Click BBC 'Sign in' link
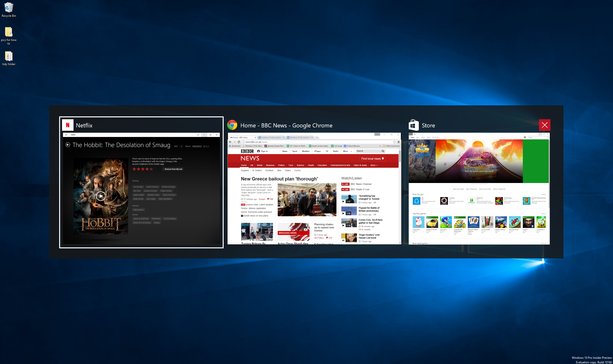This screenshot has height=364, width=613. tap(262, 151)
